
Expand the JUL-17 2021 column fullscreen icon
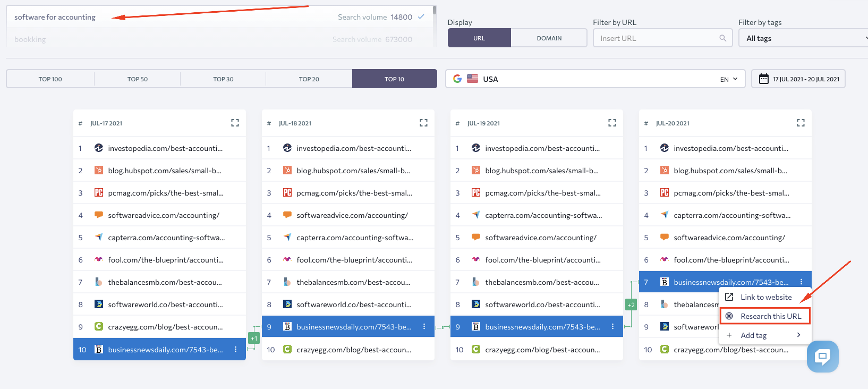point(235,123)
